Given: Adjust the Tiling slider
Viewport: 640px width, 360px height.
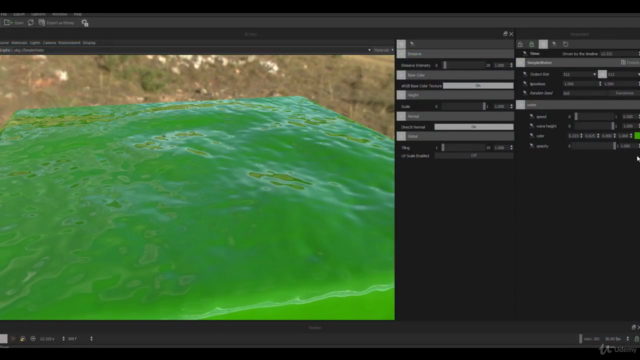Looking at the screenshot, I should pos(464,148).
